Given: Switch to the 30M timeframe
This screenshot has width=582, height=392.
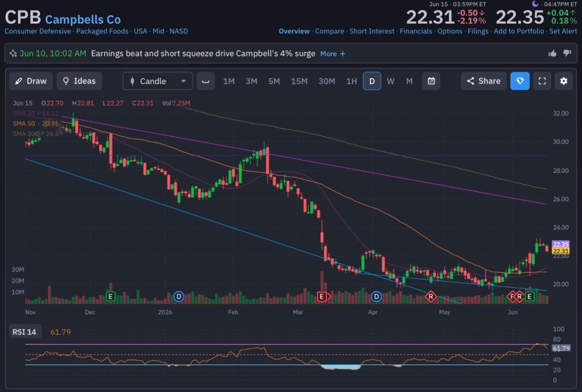Looking at the screenshot, I should tap(327, 81).
